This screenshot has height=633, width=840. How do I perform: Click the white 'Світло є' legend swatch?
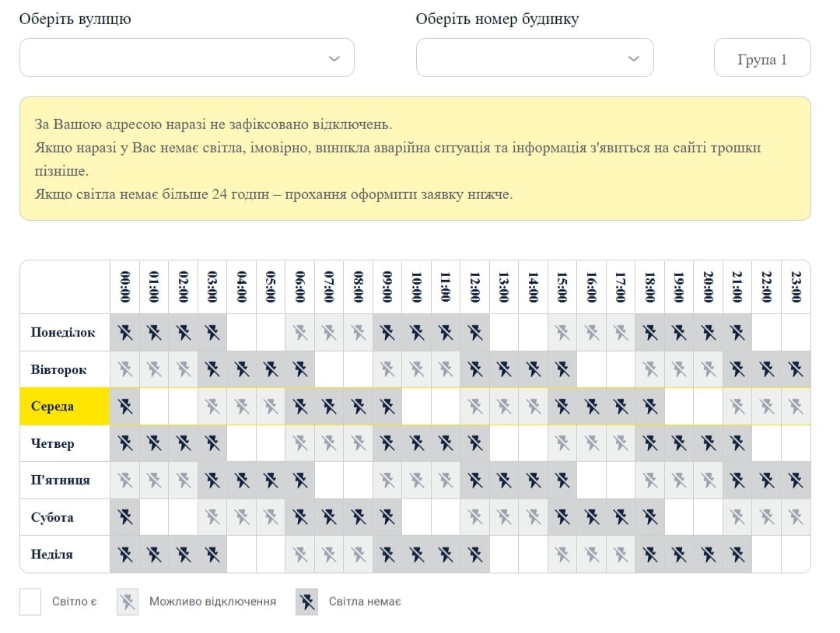click(x=30, y=602)
